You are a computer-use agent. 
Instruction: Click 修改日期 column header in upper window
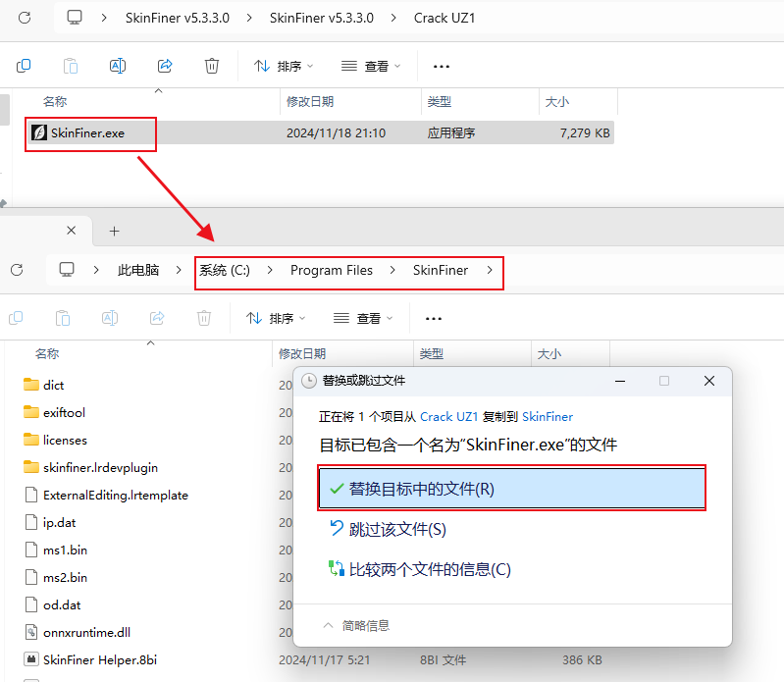[x=310, y=101]
